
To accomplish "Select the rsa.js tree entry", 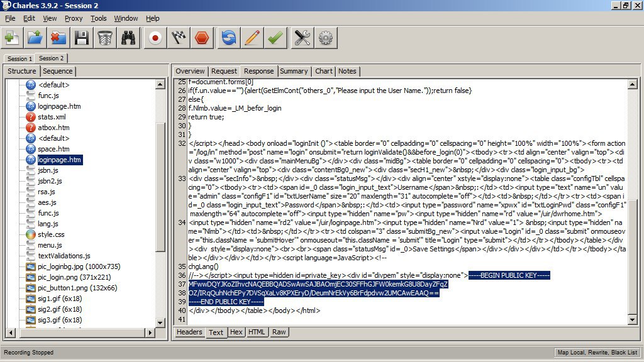I will tap(47, 192).
